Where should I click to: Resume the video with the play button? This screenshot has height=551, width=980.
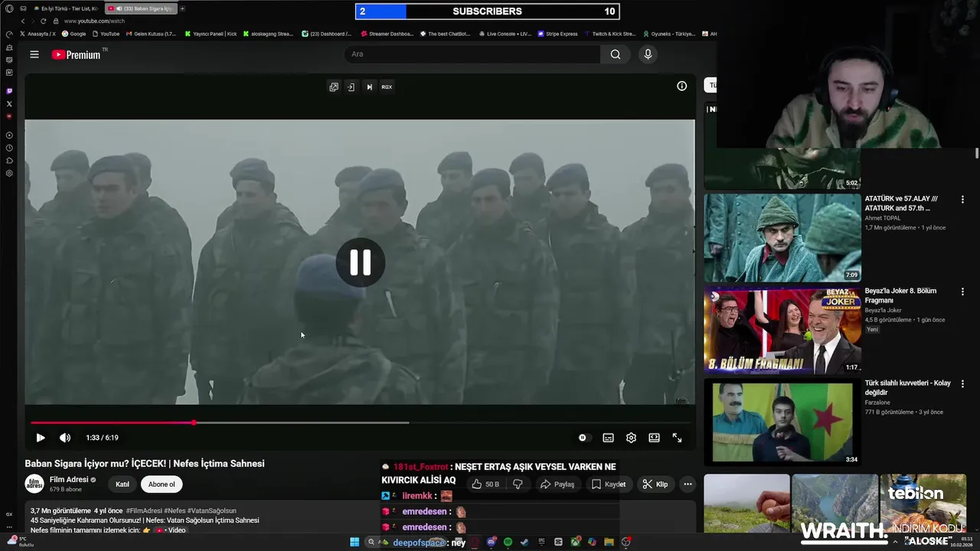(x=41, y=438)
